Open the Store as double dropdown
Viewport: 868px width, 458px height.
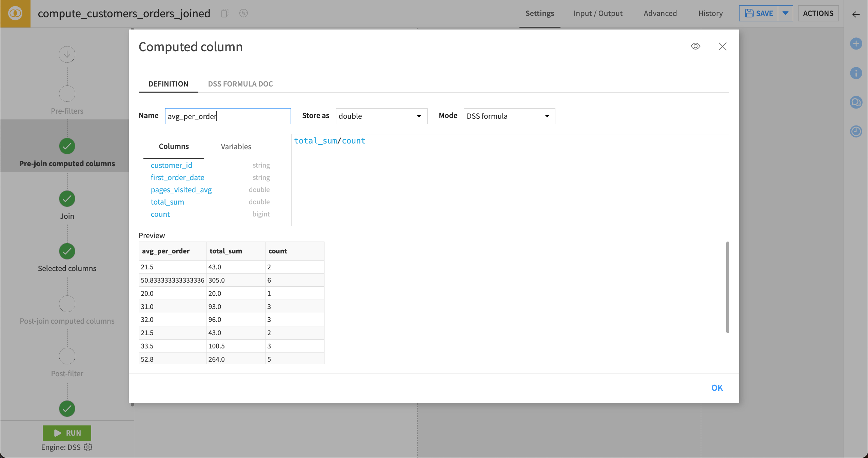coord(381,116)
